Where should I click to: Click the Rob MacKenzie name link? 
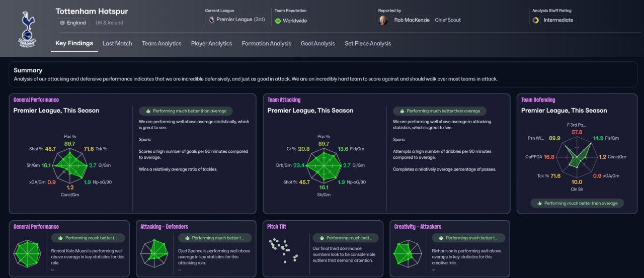tap(412, 20)
